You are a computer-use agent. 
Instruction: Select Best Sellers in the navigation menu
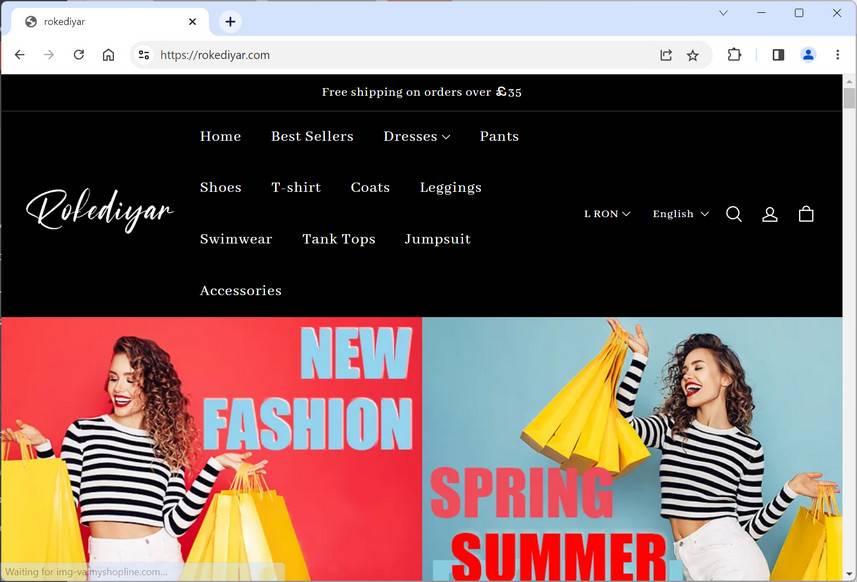(312, 136)
